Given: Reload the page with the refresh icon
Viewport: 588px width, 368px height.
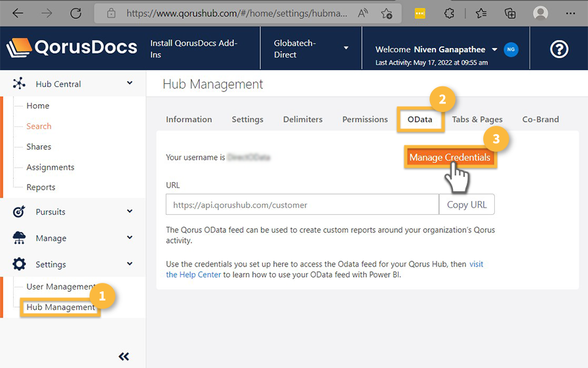Looking at the screenshot, I should tap(76, 14).
